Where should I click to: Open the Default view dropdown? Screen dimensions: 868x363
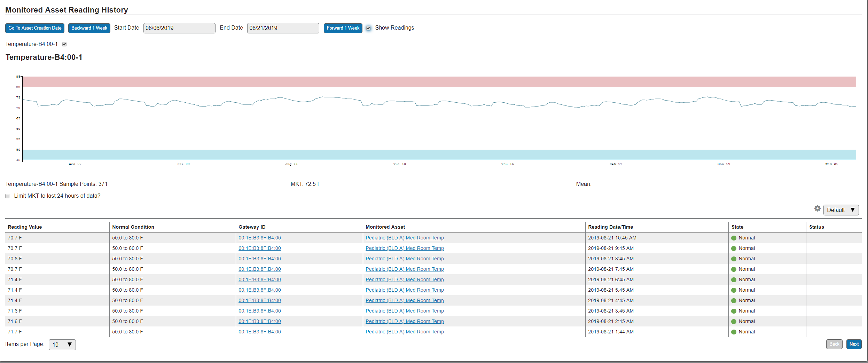tap(841, 210)
